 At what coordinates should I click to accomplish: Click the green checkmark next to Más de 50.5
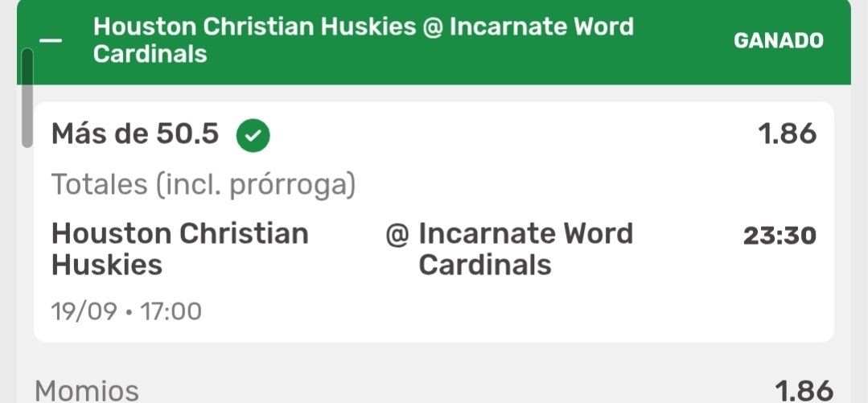pyautogui.click(x=253, y=135)
